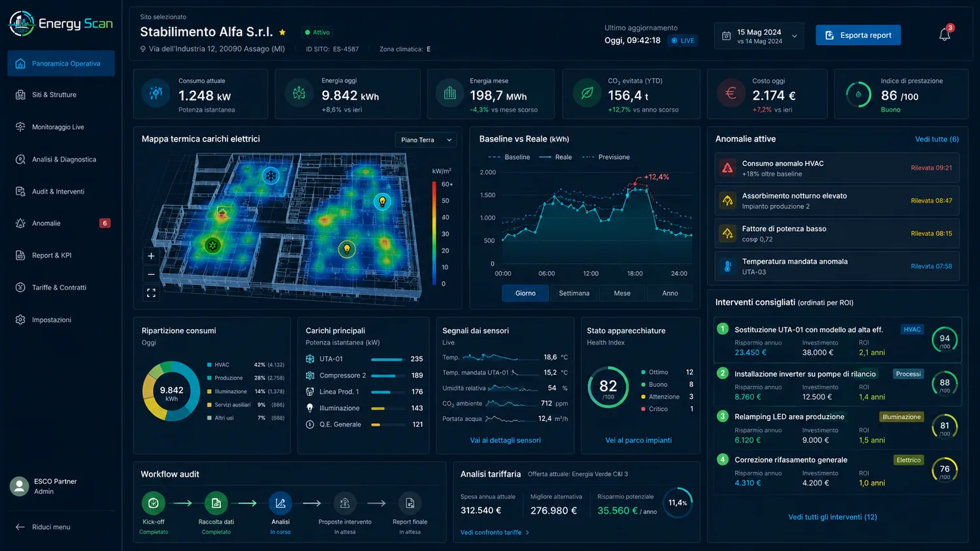Click Correzione rifasamento generale row

838,471
